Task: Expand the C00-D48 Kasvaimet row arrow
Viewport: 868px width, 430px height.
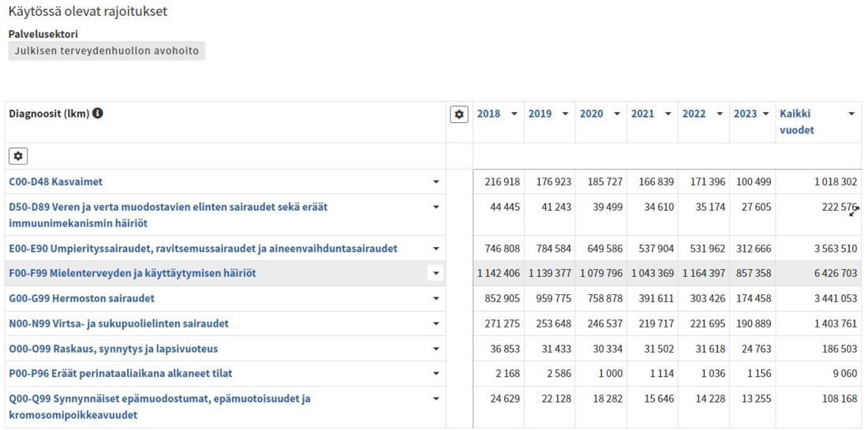Action: 436,181
